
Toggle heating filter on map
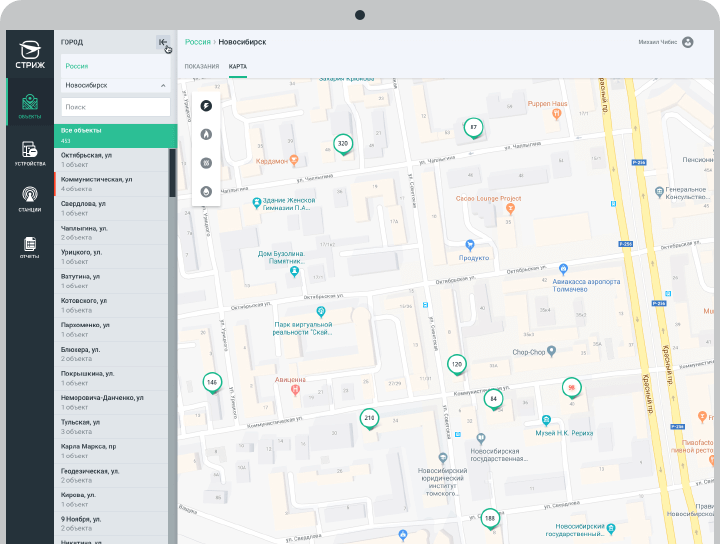tap(206, 161)
